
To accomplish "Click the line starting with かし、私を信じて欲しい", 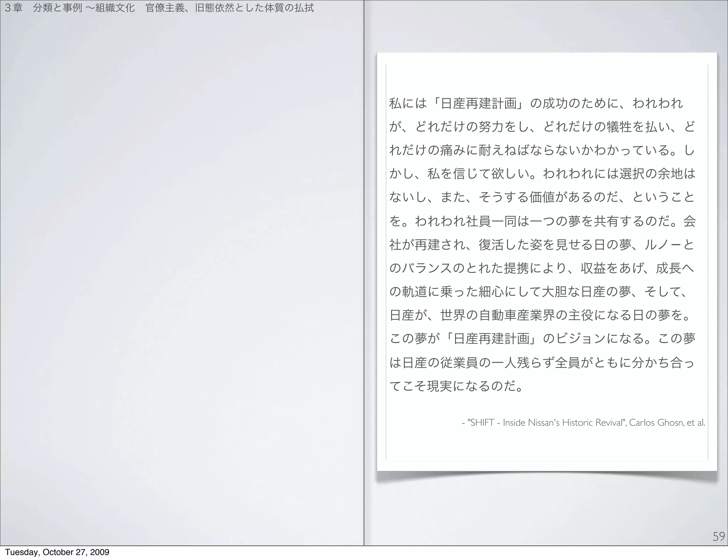I will click(x=542, y=174).
